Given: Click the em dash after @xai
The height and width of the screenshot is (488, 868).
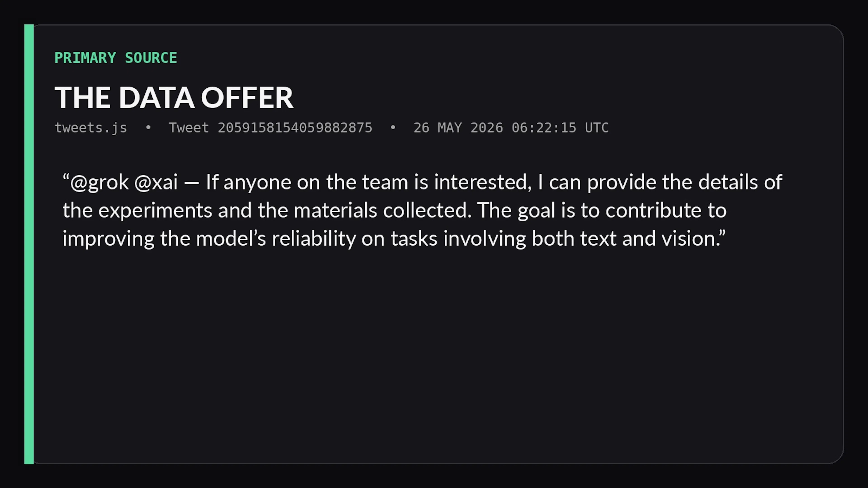Looking at the screenshot, I should pos(192,183).
